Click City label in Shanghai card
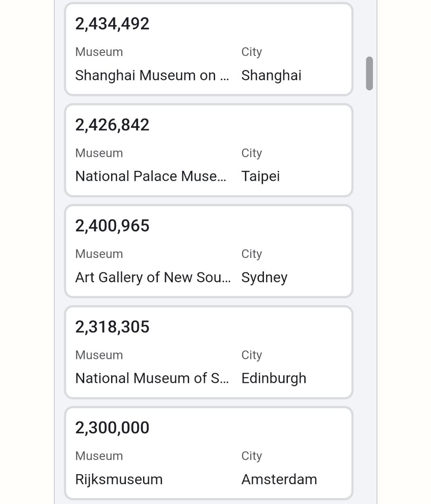431x504 pixels. click(x=252, y=52)
